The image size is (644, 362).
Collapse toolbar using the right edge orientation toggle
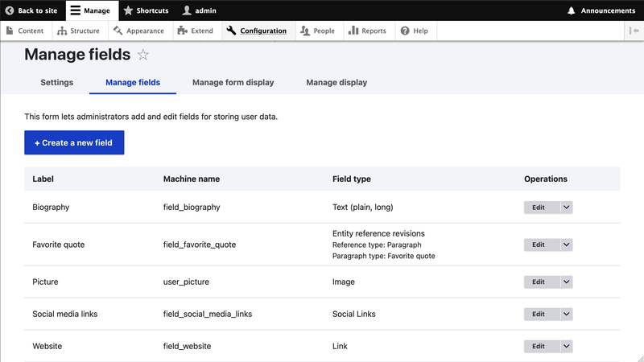click(634, 31)
